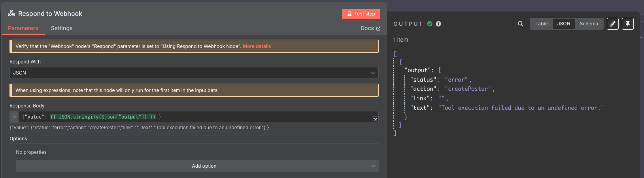Open the expression editor expand icon
Viewport: 644px width, 178px height.
375,119
